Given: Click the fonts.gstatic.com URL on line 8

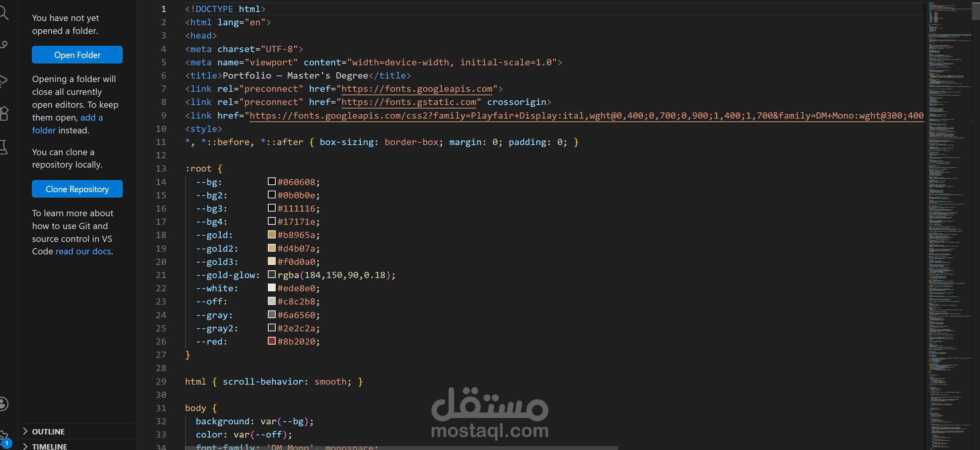Looking at the screenshot, I should pos(409,102).
